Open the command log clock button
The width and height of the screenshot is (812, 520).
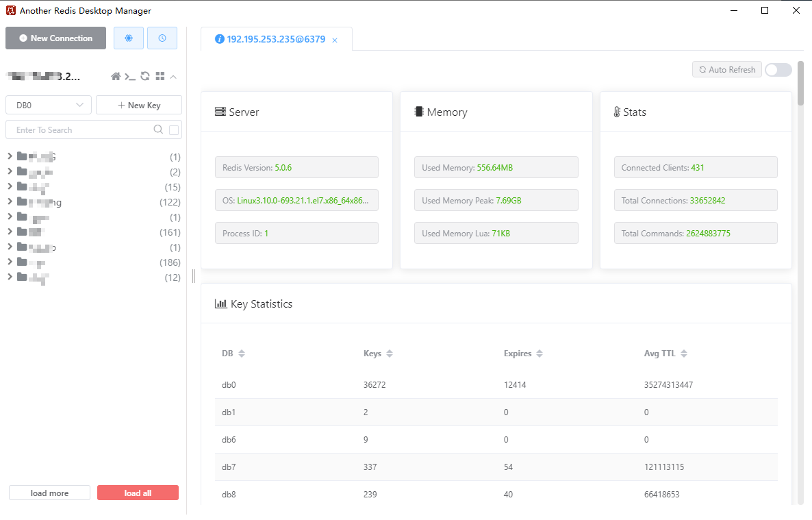click(x=162, y=38)
